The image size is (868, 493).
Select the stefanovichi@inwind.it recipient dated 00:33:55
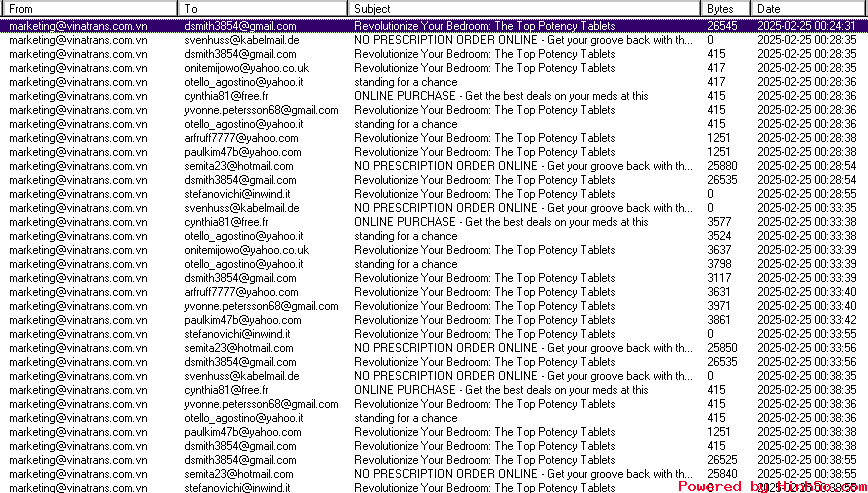[x=237, y=334]
